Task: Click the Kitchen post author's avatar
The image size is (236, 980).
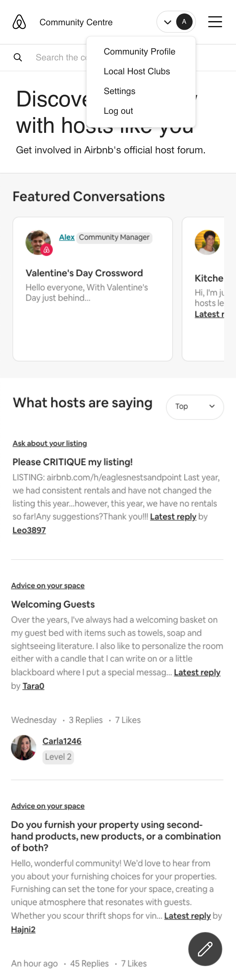Action: (x=207, y=242)
